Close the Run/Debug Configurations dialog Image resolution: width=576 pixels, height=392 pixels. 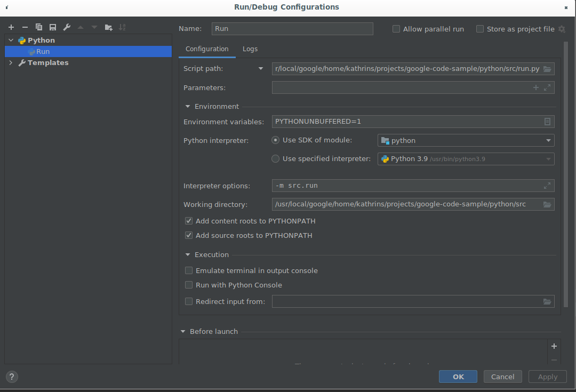coord(566,7)
